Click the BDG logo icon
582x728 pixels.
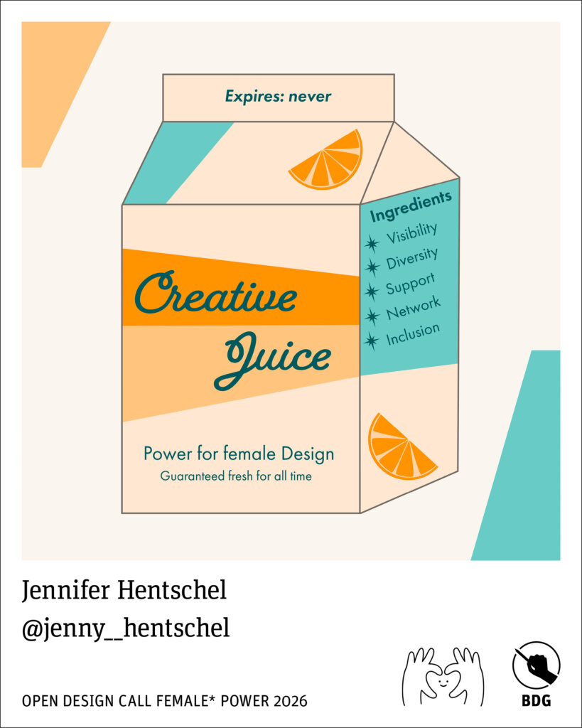536,674
